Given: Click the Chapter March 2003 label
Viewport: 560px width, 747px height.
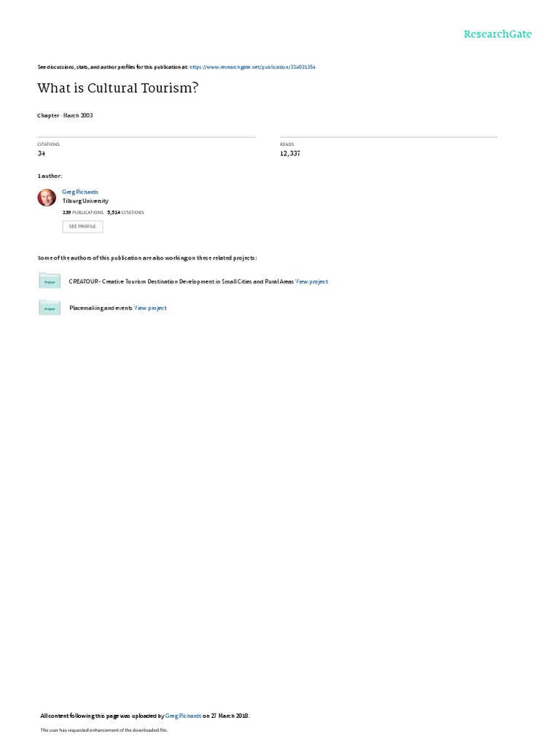Looking at the screenshot, I should 65,115.
